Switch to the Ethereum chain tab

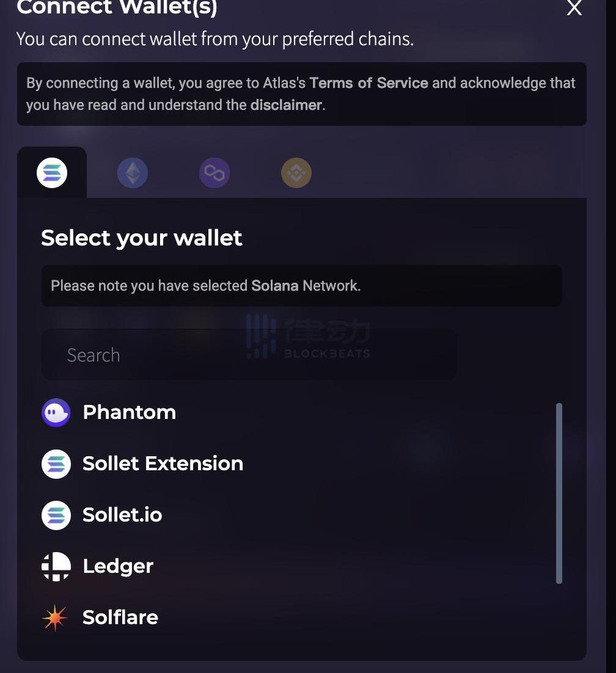[133, 173]
